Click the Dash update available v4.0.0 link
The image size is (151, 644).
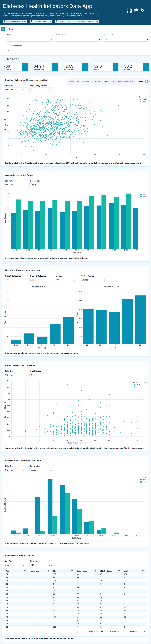[x=123, y=81]
